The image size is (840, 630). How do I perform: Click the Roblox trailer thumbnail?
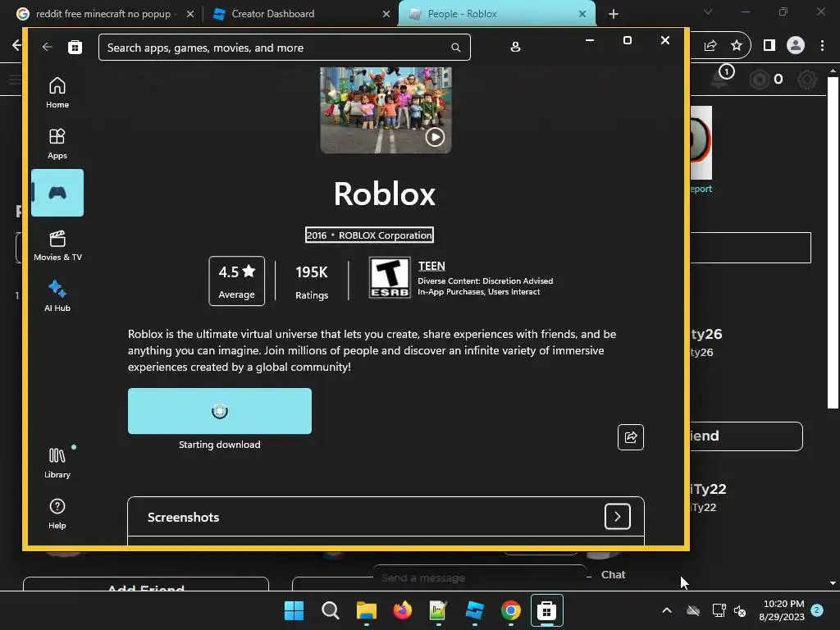click(x=386, y=110)
